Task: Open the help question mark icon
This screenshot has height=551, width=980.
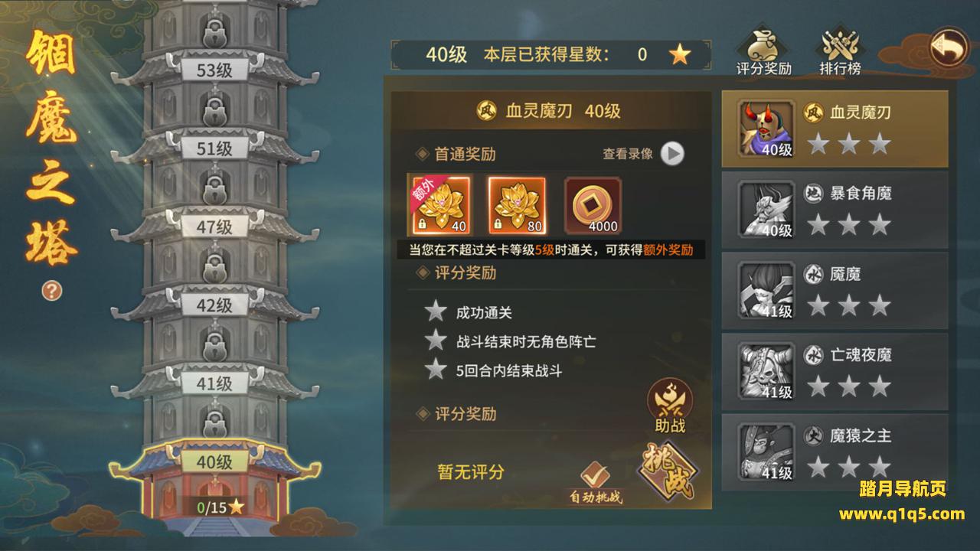Action: tap(52, 291)
